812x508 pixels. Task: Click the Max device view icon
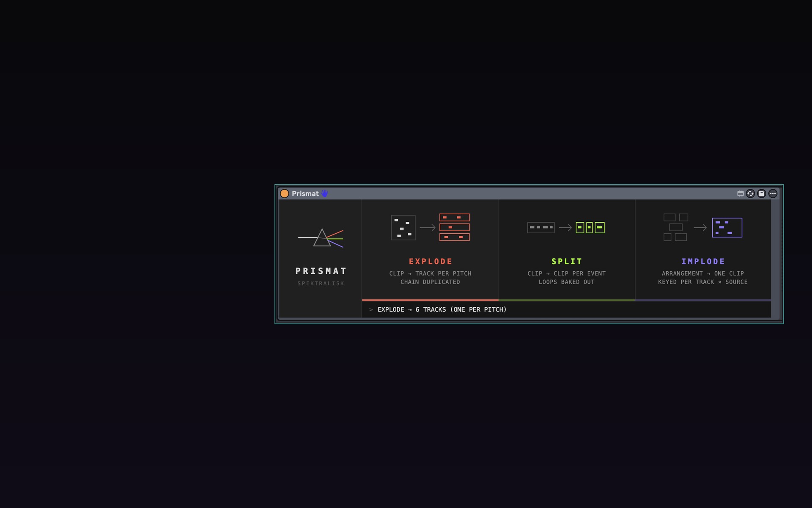(x=740, y=193)
